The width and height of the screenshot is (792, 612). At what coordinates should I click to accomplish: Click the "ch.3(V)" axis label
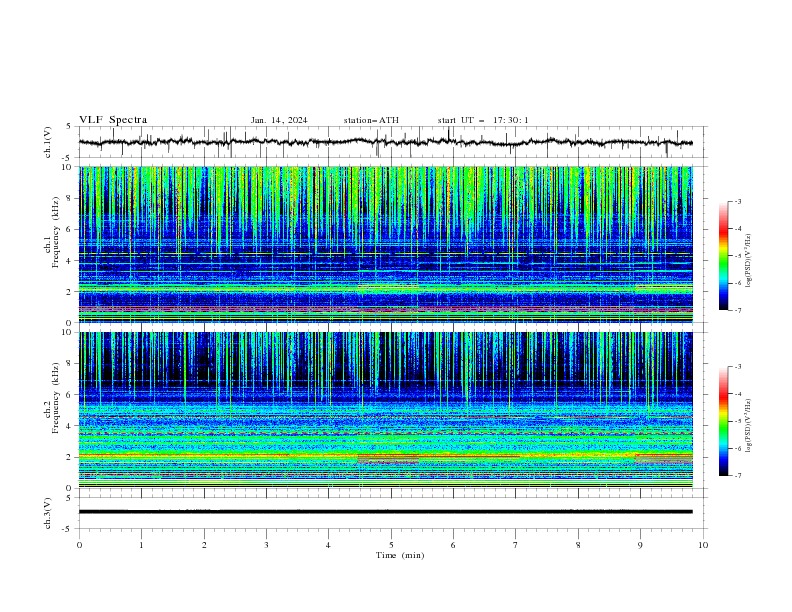pyautogui.click(x=48, y=513)
